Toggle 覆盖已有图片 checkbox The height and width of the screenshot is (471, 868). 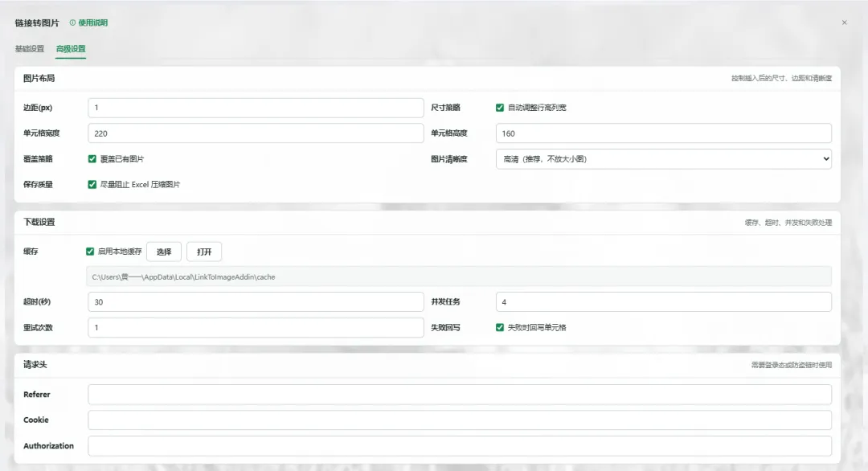pos(92,159)
